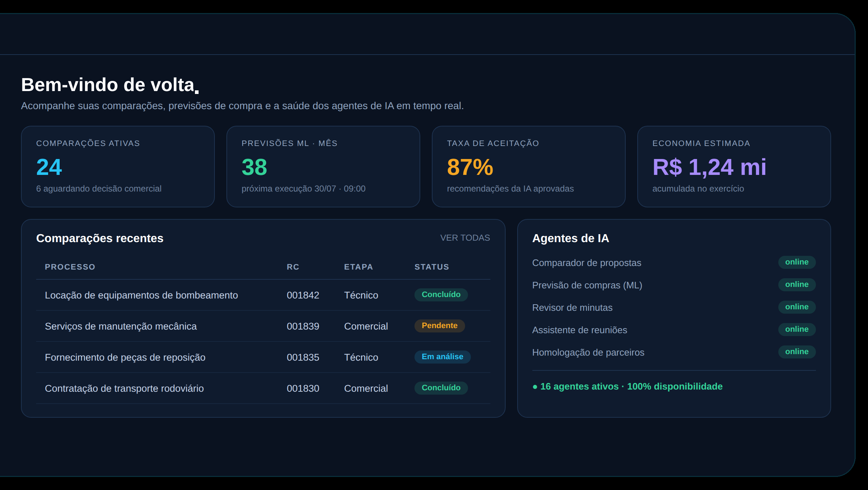Click the Em análise status badge
The image size is (868, 490).
pyautogui.click(x=443, y=357)
